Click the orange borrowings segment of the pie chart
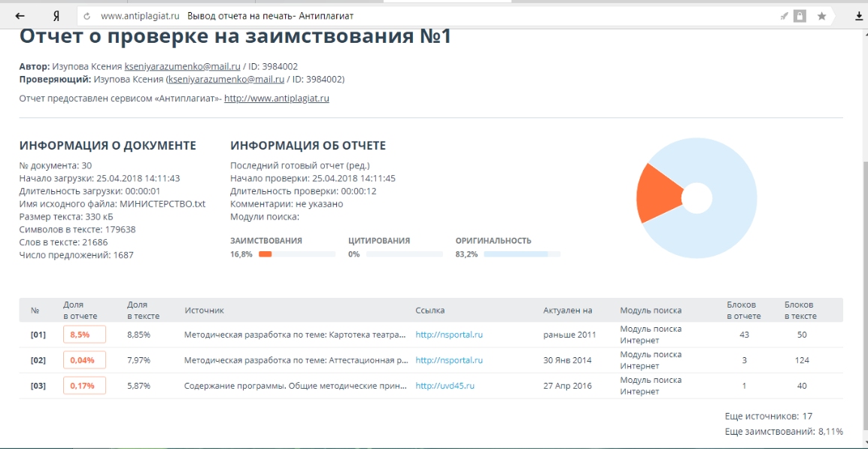The width and height of the screenshot is (868, 449). point(656,194)
